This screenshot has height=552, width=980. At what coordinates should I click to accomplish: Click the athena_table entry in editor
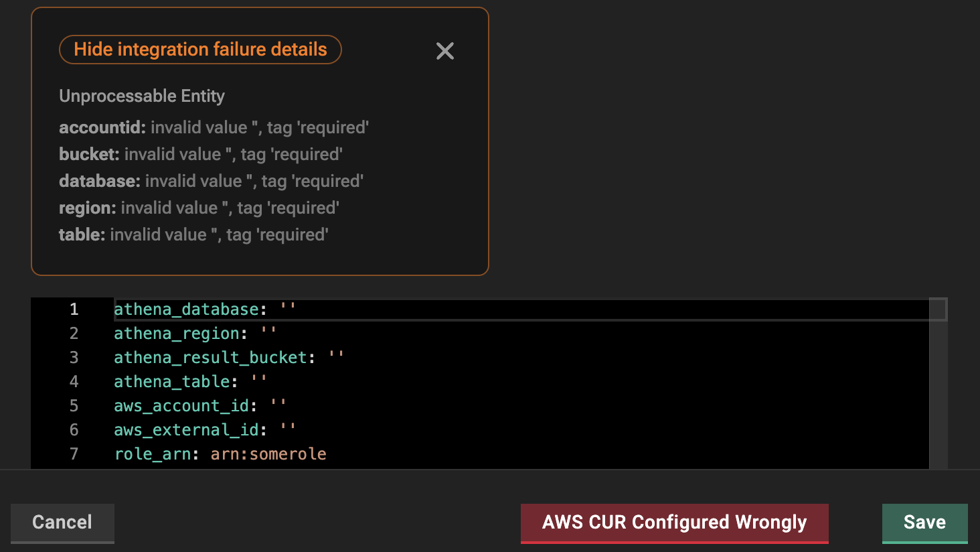(172, 382)
